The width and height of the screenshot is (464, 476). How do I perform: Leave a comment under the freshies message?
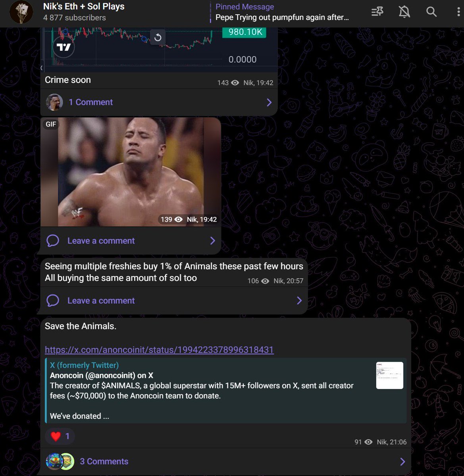pyautogui.click(x=101, y=301)
